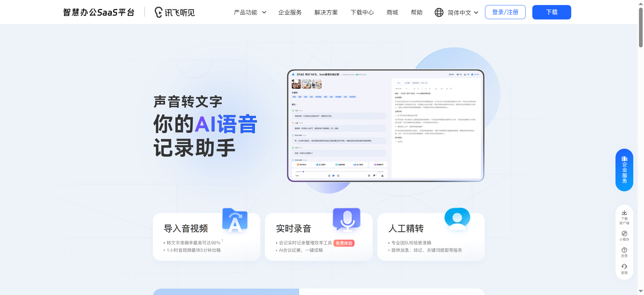Click the 人工精转 person avatar icon
This screenshot has height=295, width=644.
point(457,219)
